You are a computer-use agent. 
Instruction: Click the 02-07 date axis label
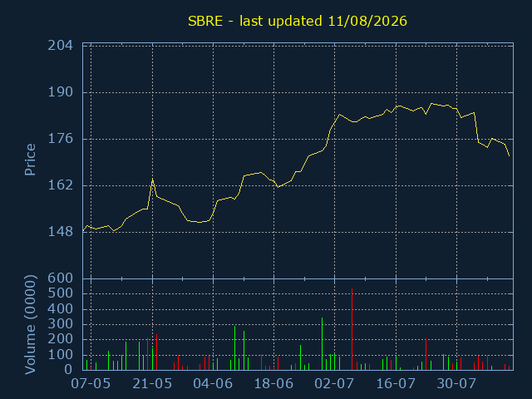tap(334, 384)
